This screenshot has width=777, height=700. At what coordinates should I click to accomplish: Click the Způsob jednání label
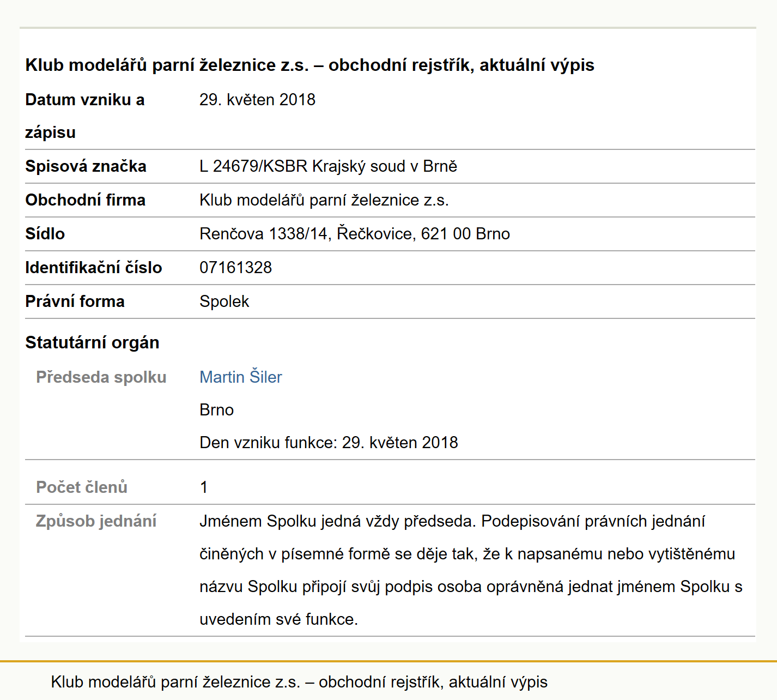point(96,521)
